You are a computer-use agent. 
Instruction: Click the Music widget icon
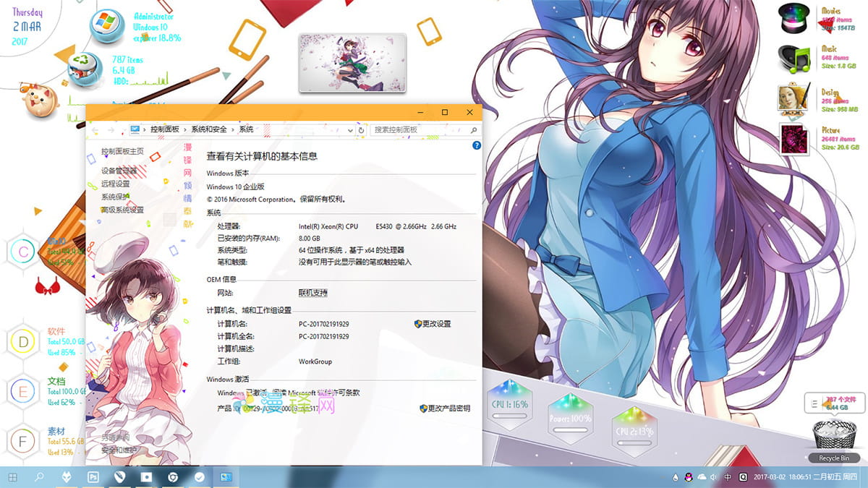click(793, 58)
